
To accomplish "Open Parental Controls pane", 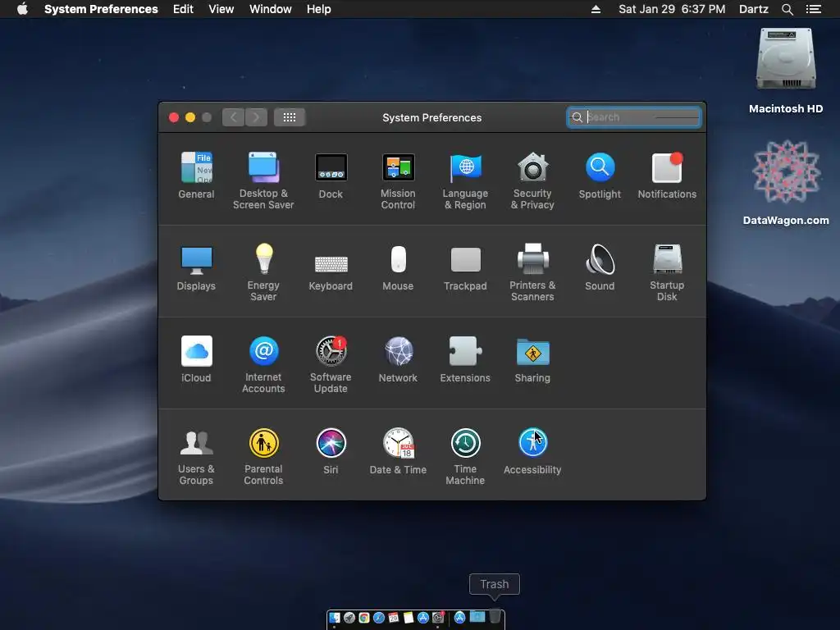I will click(x=263, y=456).
